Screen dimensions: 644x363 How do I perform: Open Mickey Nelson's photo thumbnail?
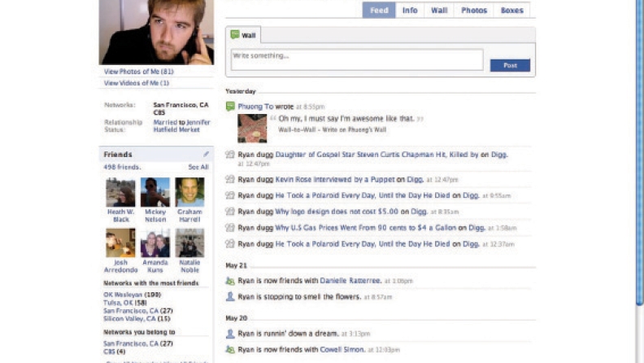pos(155,192)
